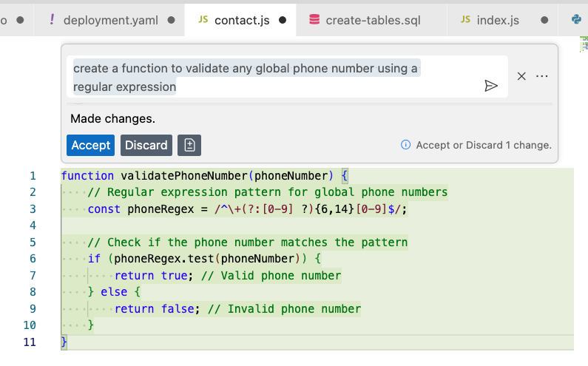The height and width of the screenshot is (366, 588).
Task: Toggle the diff view of changes
Action: click(189, 145)
